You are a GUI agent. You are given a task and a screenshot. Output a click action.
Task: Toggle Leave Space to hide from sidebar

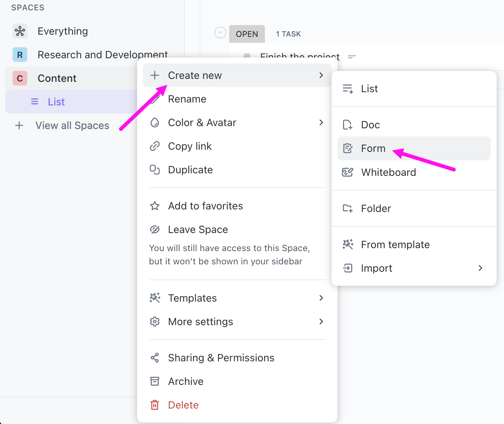(198, 229)
